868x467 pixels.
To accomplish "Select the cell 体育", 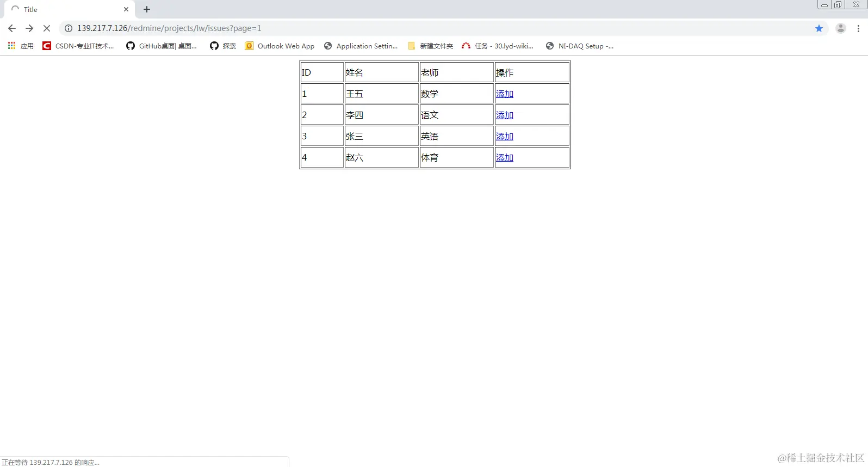I will (456, 157).
